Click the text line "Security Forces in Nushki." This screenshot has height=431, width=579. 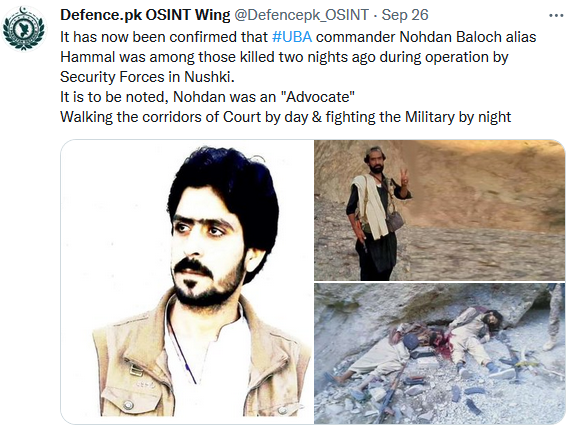coord(147,77)
